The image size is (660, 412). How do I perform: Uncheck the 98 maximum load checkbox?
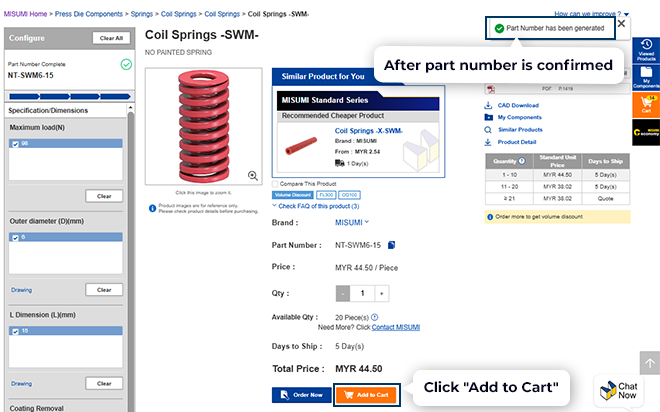coord(16,144)
